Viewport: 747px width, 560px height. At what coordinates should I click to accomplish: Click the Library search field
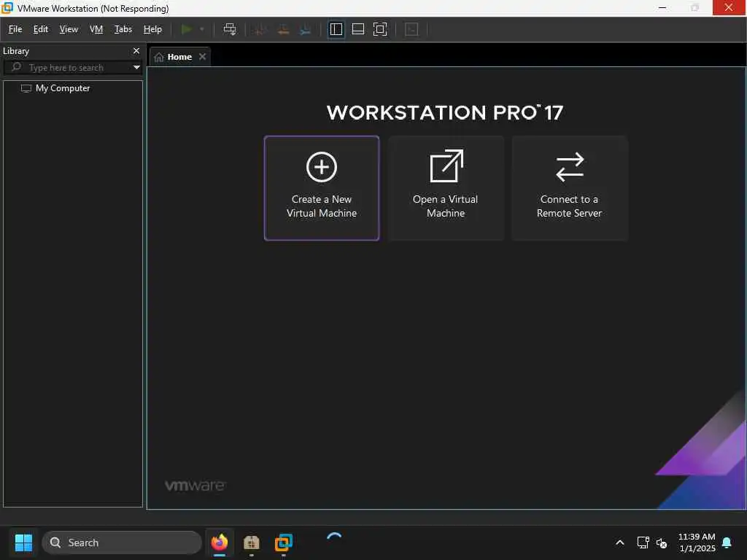click(72, 68)
